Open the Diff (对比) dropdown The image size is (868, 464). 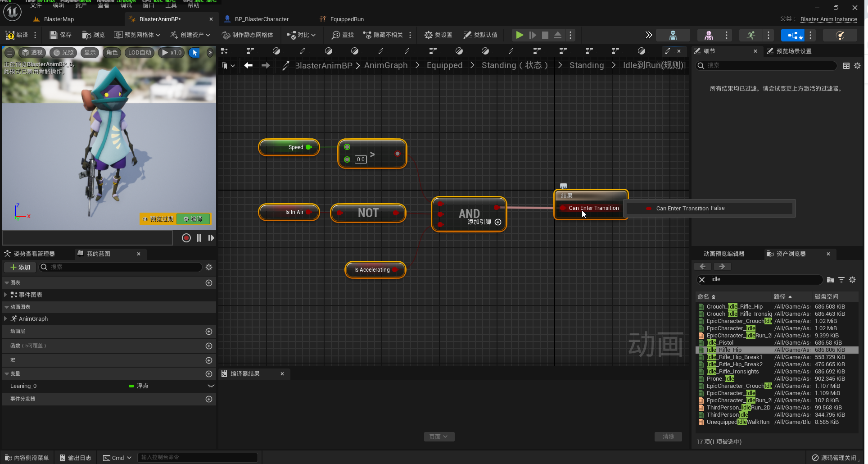(x=301, y=35)
